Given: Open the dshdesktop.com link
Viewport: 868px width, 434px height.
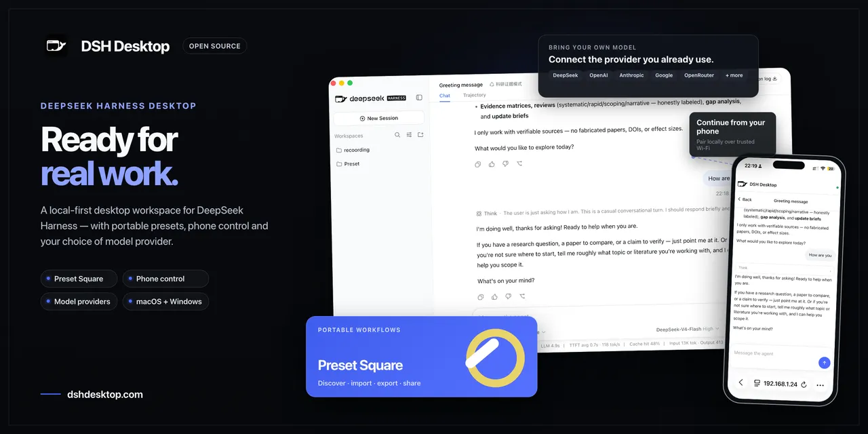Looking at the screenshot, I should [105, 395].
